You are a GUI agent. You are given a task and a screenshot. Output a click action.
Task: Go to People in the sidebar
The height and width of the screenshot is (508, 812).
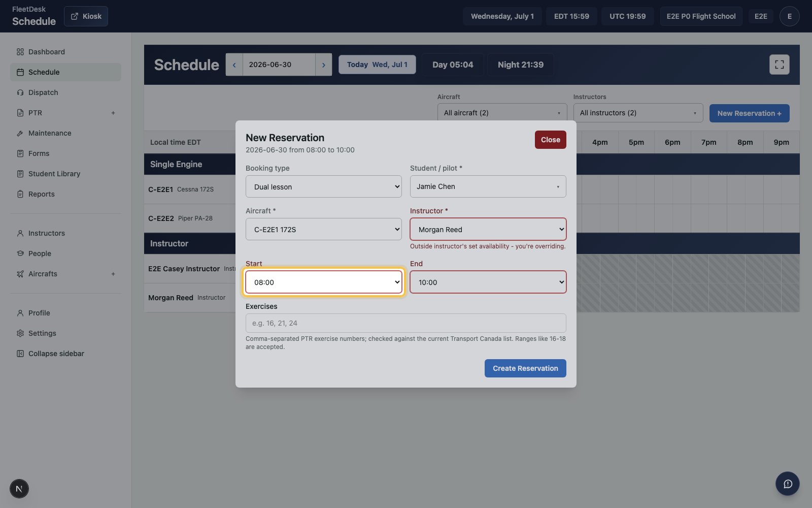(x=65, y=253)
